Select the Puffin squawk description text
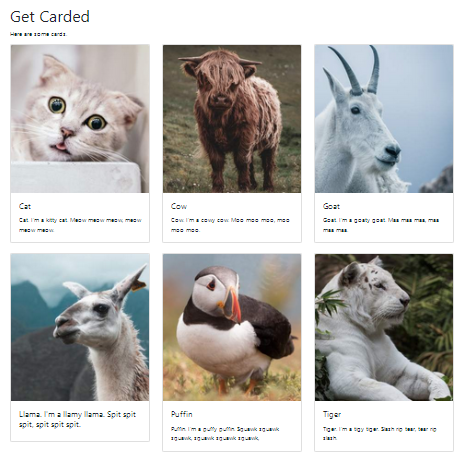The width and height of the screenshot is (464, 462). tap(225, 434)
